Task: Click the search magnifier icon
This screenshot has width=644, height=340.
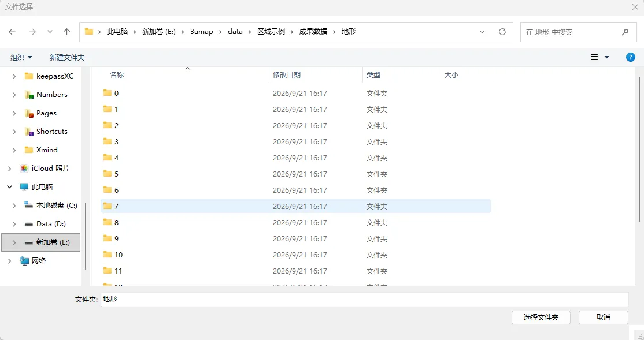Action: (x=625, y=32)
